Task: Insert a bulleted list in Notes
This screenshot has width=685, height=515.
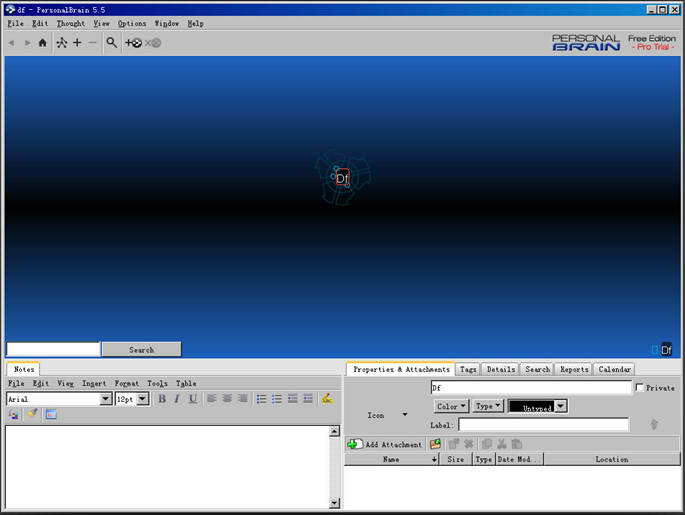Action: 261,399
